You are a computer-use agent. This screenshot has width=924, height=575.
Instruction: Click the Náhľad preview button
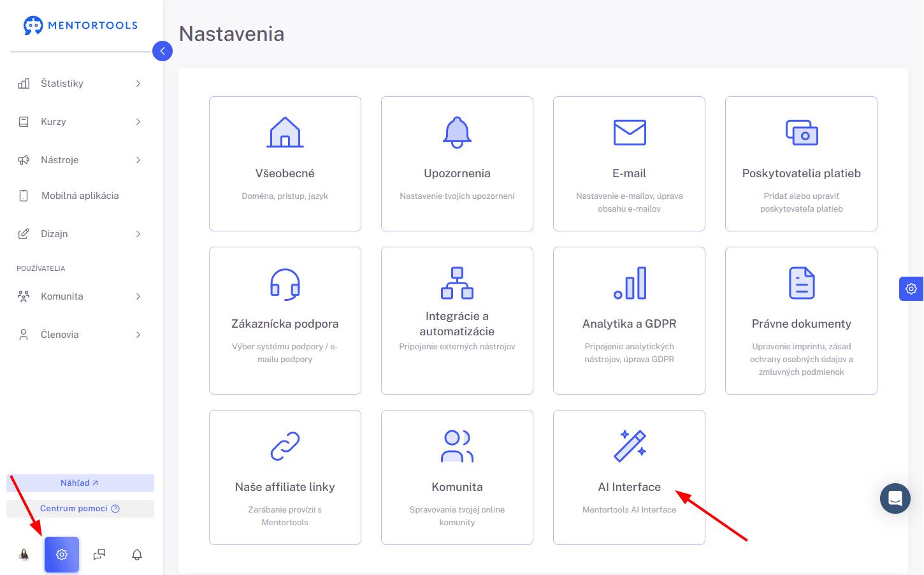pos(80,483)
